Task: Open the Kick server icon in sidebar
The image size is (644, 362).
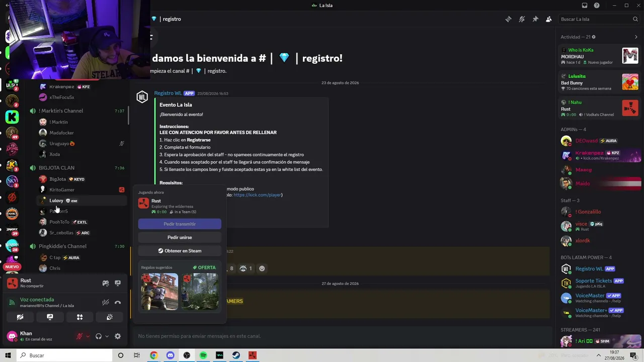Action: pos(12,117)
